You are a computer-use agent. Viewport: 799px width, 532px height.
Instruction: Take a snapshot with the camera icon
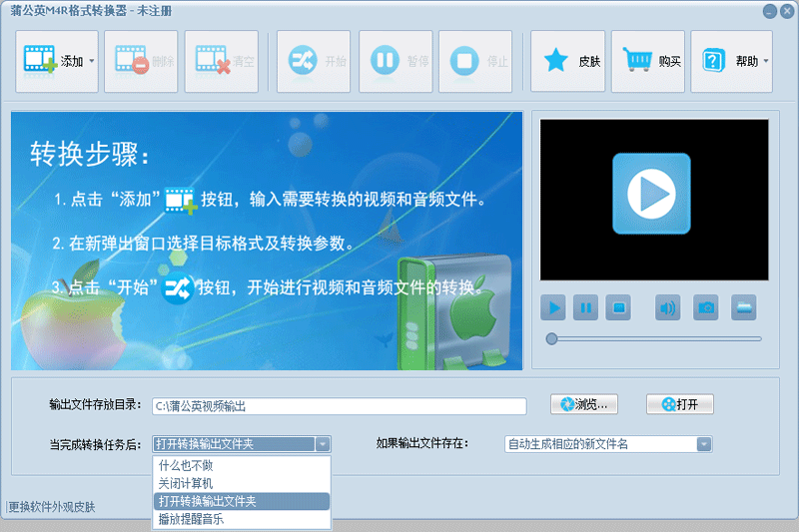(706, 307)
